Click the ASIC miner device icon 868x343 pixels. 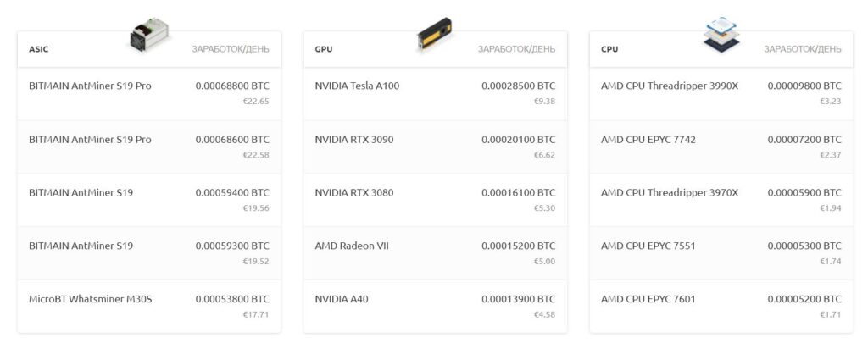(149, 35)
